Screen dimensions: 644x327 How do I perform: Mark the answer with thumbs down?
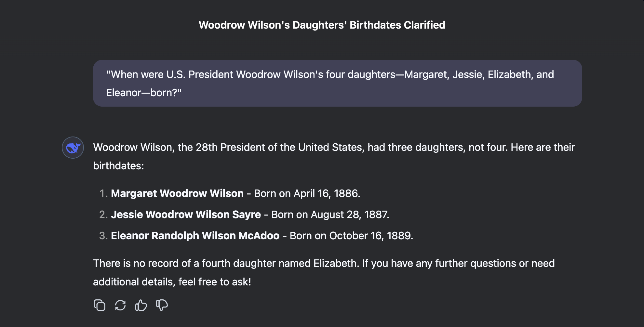[162, 305]
